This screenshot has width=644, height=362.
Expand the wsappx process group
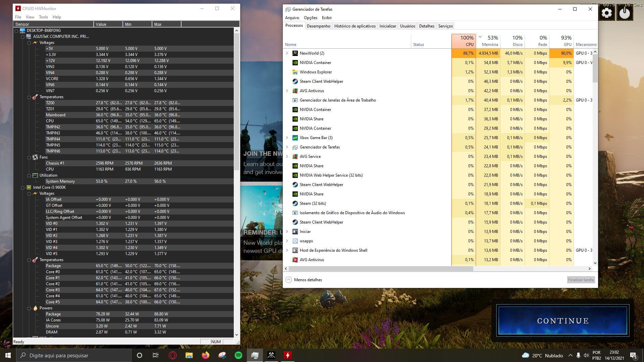[287, 241]
